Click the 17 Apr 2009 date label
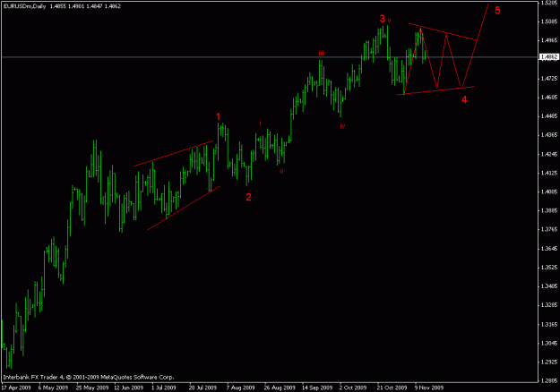The image size is (560, 392). pos(16,388)
